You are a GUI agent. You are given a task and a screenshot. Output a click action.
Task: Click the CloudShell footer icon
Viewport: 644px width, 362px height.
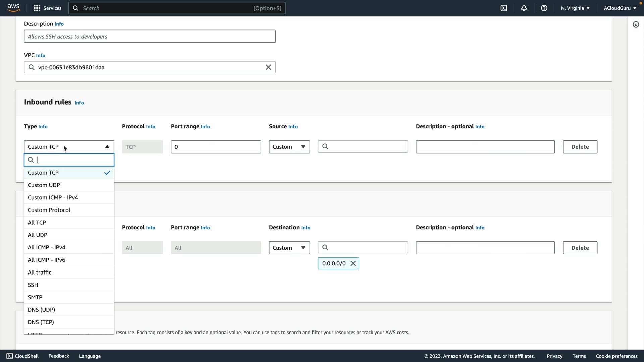pyautogui.click(x=10, y=356)
